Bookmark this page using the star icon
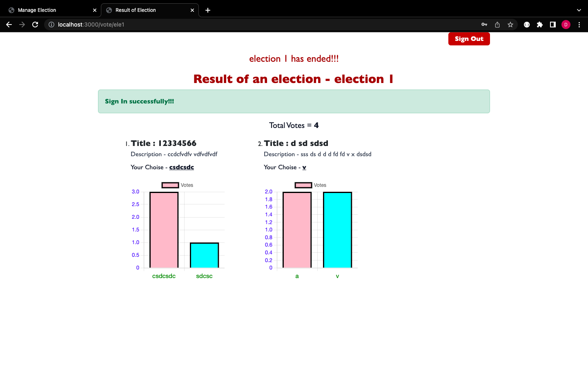Screen dimensions: 588x368 (x=510, y=25)
